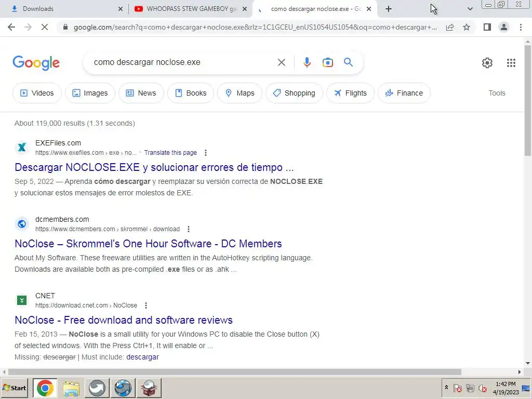
Task: Click the 'descargar' must include link
Action: pos(142,357)
